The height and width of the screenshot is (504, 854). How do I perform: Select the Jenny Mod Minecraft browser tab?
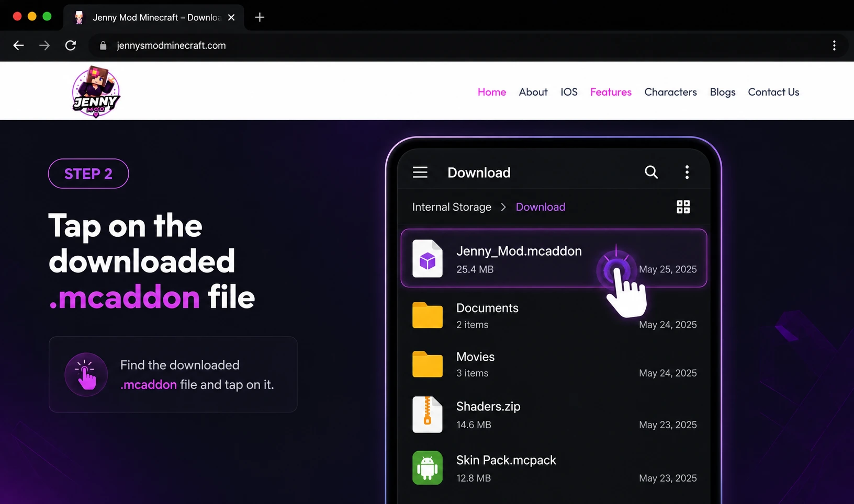click(154, 17)
